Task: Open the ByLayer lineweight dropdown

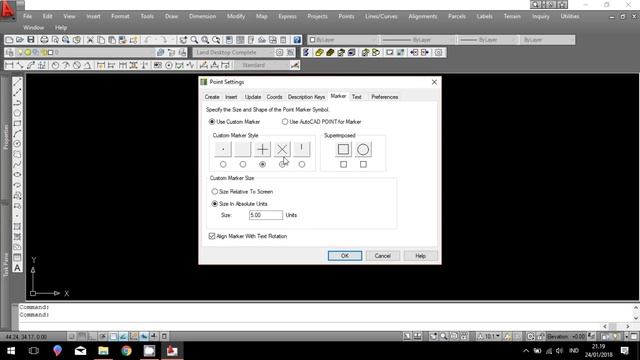Action: tap(488, 40)
